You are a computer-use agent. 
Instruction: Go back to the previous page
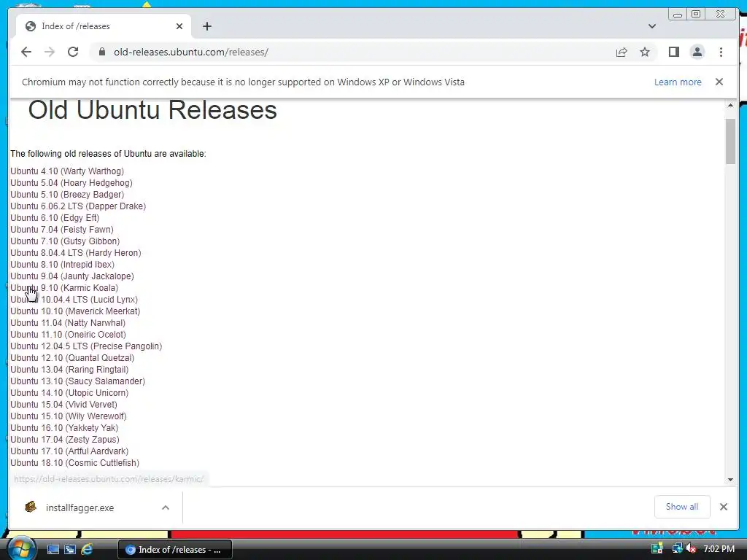(26, 52)
